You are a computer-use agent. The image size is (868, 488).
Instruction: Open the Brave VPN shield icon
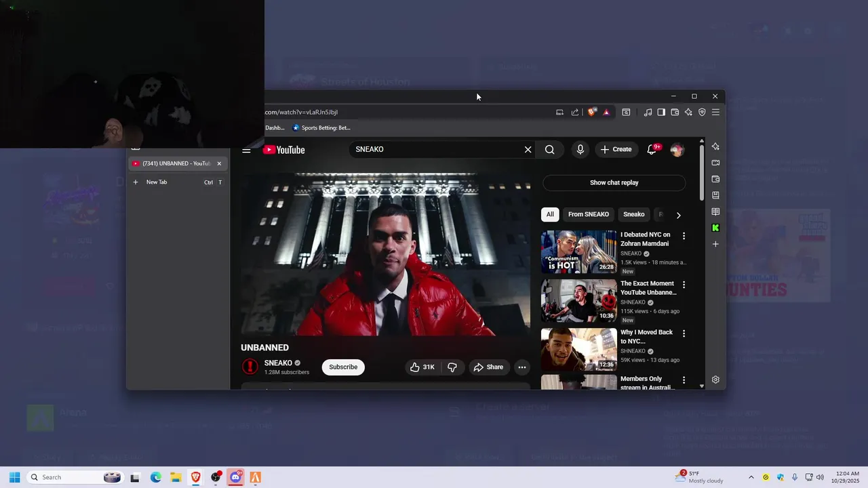pos(702,112)
